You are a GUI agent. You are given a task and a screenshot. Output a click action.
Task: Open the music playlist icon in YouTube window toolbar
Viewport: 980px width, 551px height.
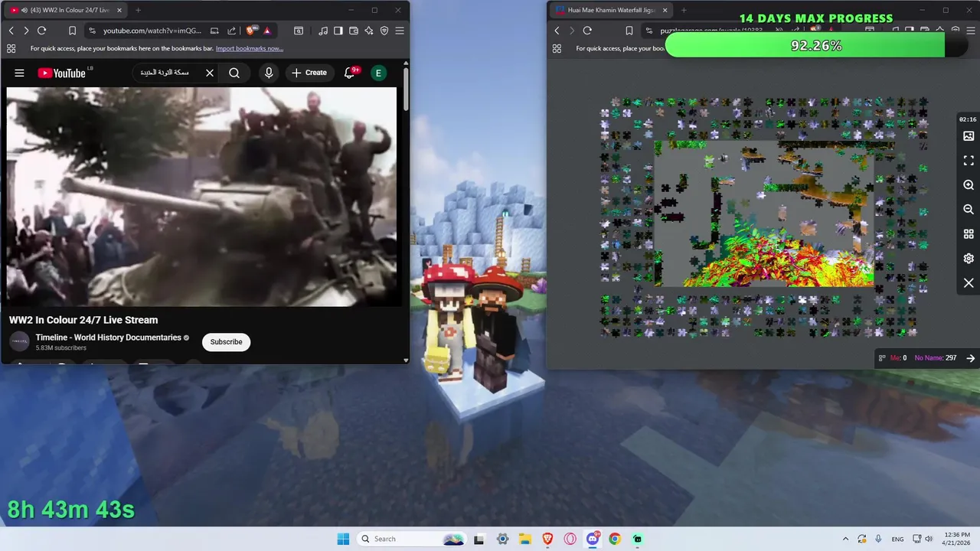tap(323, 31)
